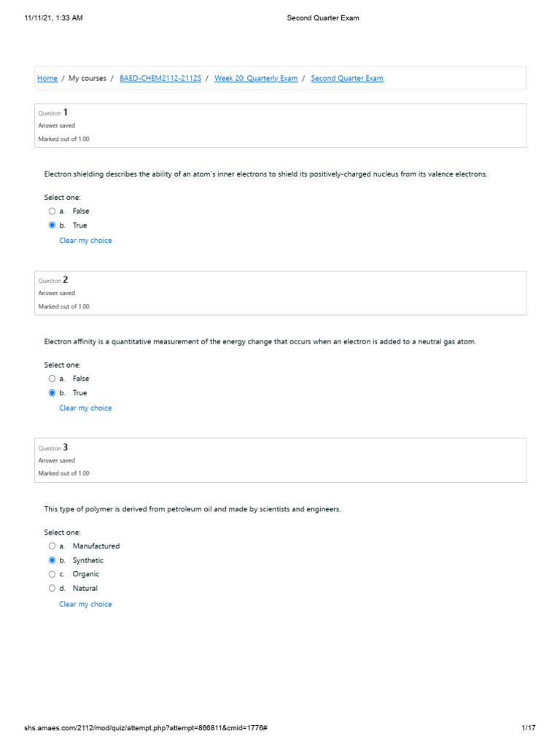
Task: Pick the Manufactured option in Question 3
Action: click(x=52, y=546)
